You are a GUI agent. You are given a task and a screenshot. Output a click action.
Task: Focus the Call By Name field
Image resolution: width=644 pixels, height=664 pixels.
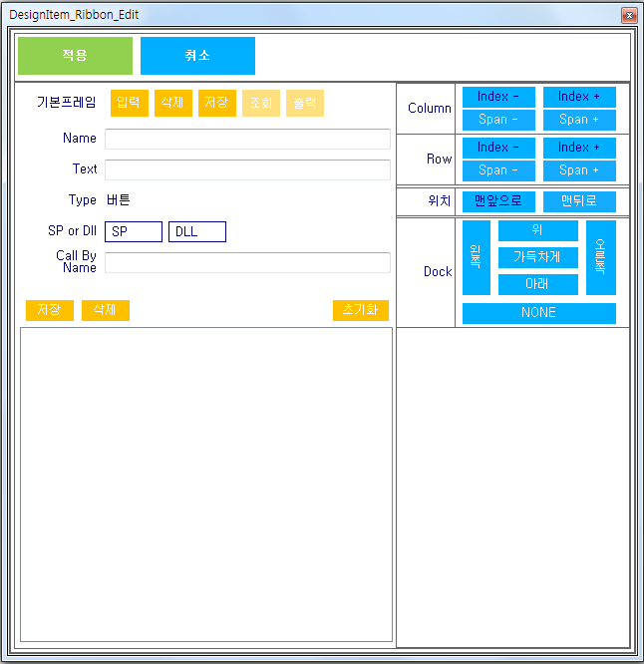coord(247,262)
